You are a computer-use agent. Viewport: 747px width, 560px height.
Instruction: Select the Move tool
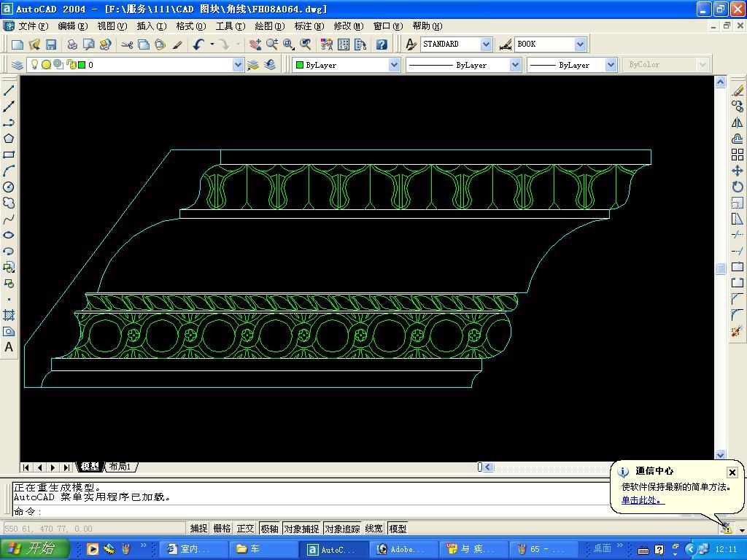pyautogui.click(x=738, y=171)
